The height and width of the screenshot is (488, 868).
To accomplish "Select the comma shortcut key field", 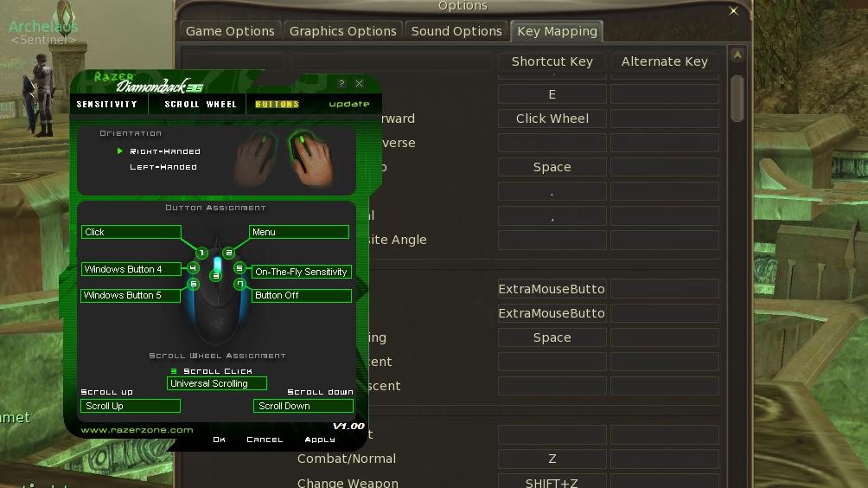I will click(x=552, y=216).
